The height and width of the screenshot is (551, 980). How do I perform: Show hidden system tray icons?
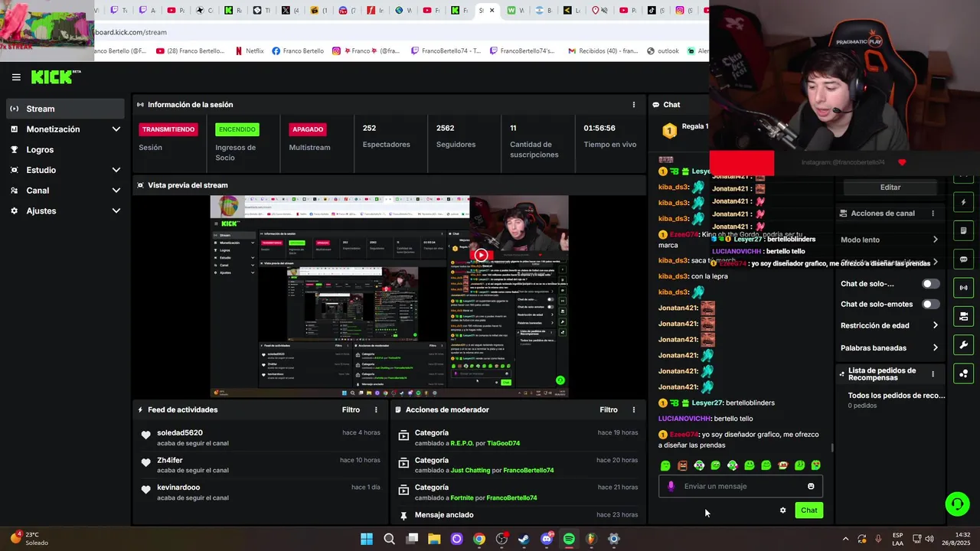coord(845,539)
